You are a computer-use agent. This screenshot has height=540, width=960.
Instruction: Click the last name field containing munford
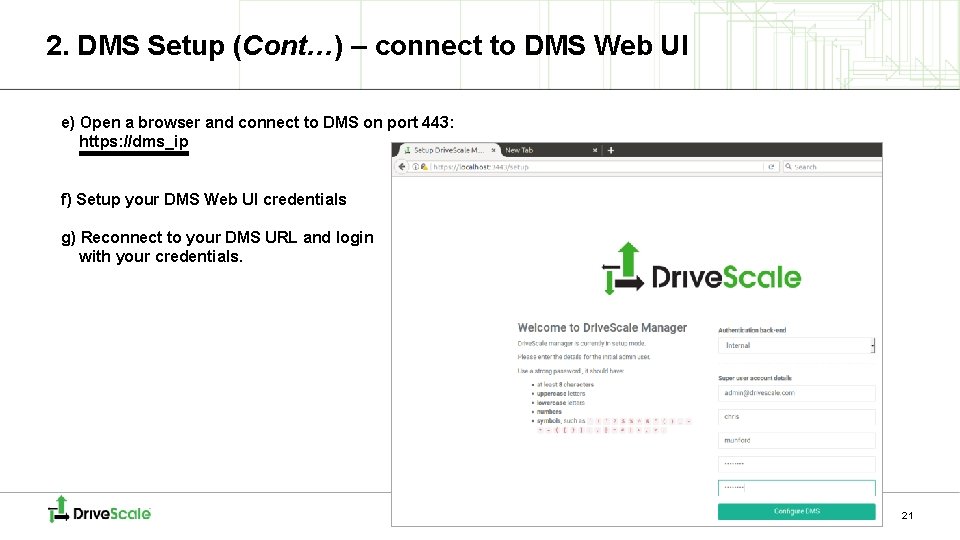pos(797,440)
